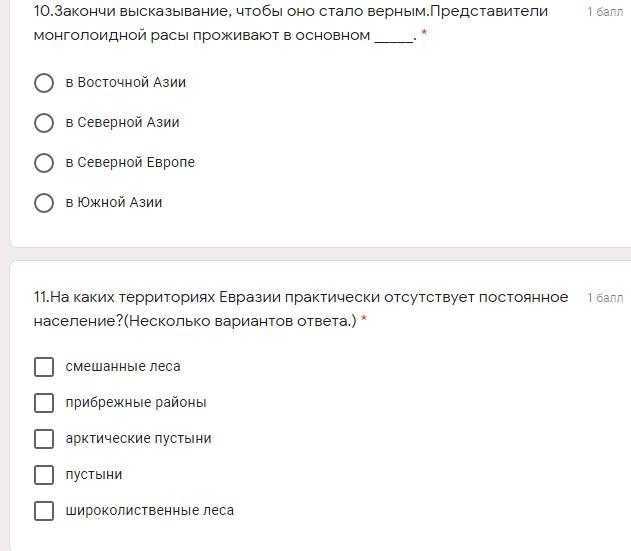Pick the "в Южной Азии" radio button

pyautogui.click(x=44, y=203)
